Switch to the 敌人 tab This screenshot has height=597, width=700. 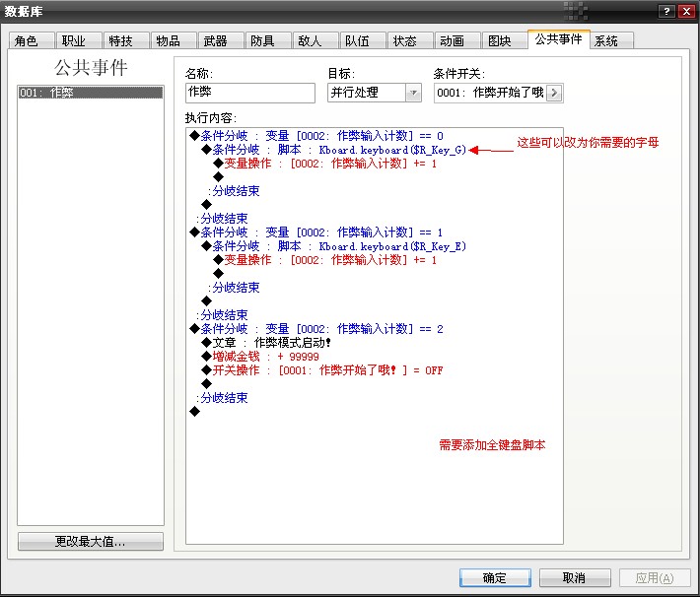[x=315, y=40]
